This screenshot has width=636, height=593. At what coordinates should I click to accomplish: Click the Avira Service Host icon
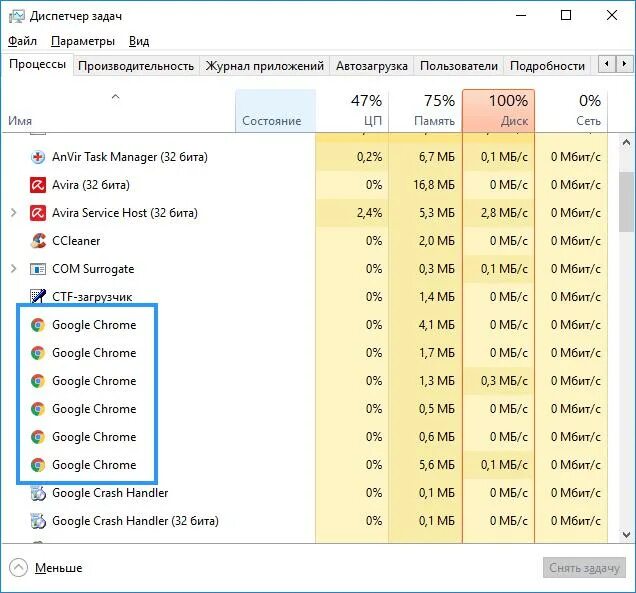pos(38,213)
